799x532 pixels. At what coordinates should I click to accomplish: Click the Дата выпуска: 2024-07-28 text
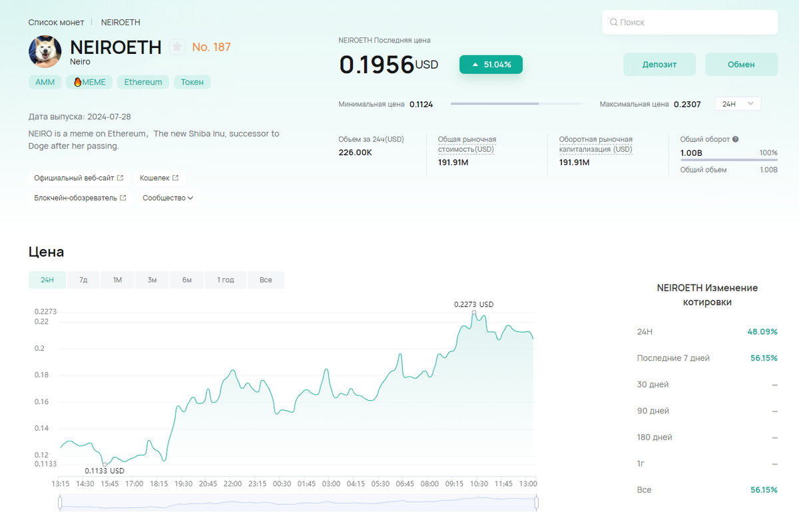(x=79, y=116)
